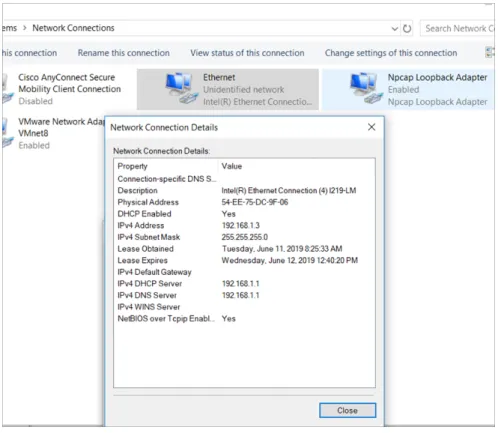Select the IPv4 Default Gateway row
The height and width of the screenshot is (433, 498).
tap(244, 272)
